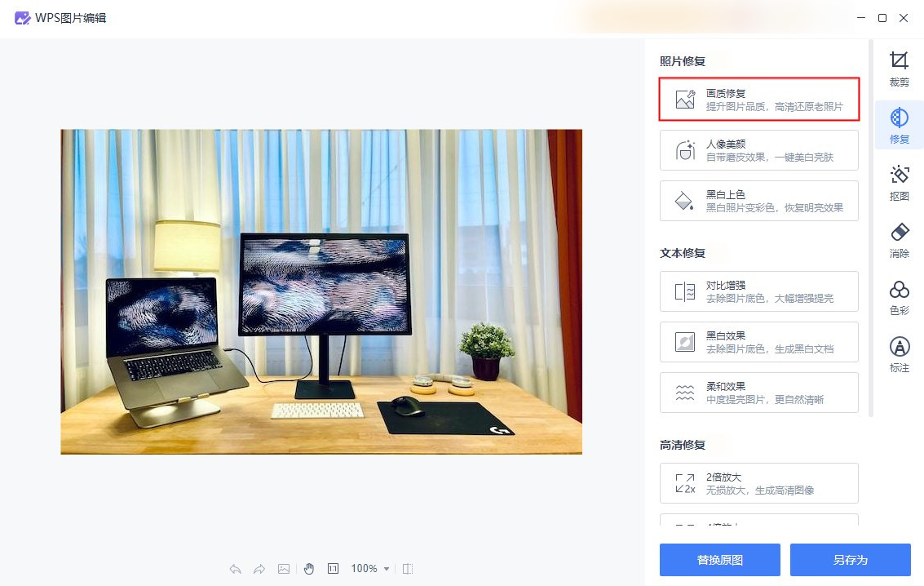Open the 色彩 (Color) adjustment panel

[899, 298]
